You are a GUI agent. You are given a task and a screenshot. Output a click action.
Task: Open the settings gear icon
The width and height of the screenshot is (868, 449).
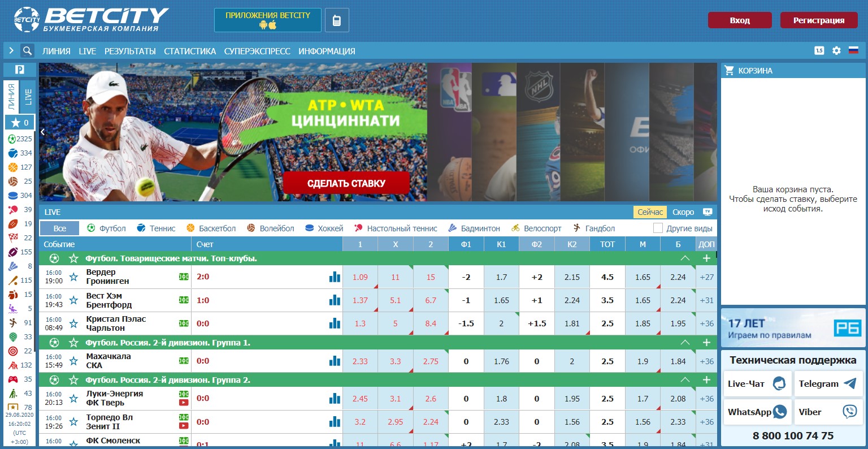836,50
